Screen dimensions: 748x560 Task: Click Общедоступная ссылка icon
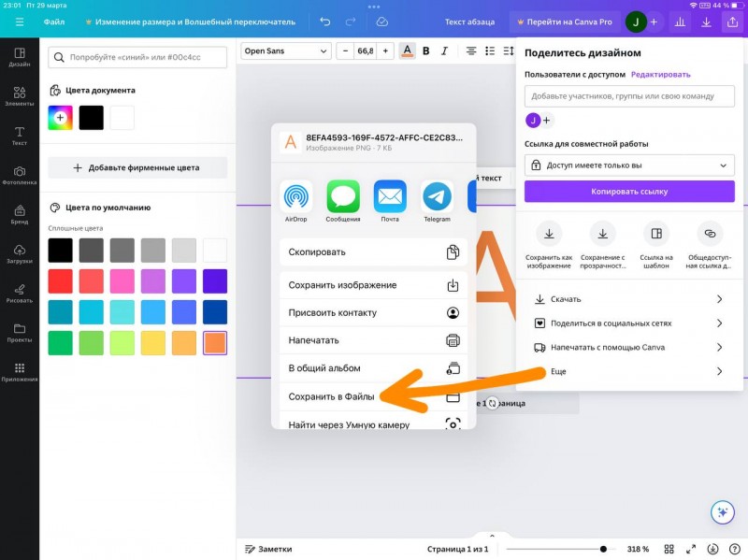710,234
